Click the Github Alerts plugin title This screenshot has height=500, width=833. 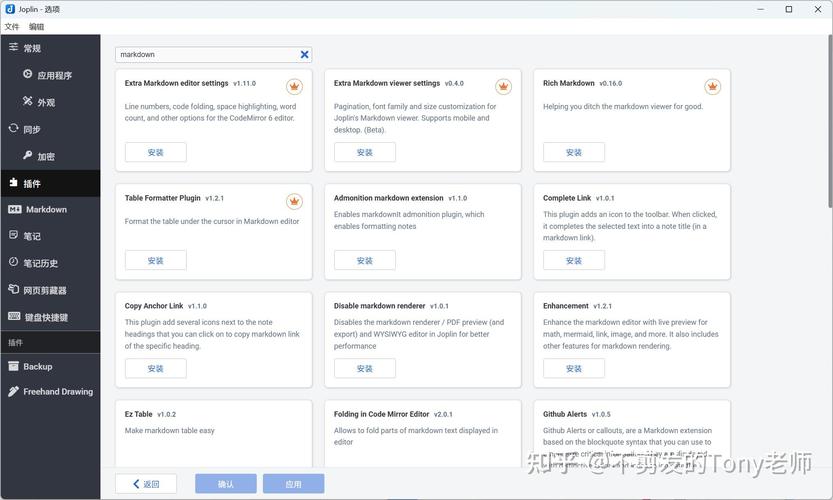click(x=565, y=414)
